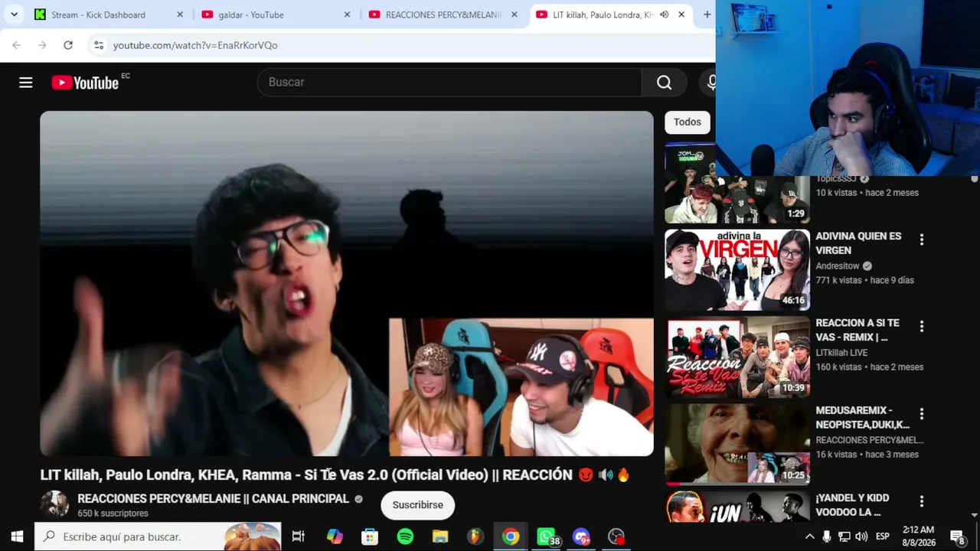980x551 pixels.
Task: Switch to Chrome on the taskbar
Action: point(511,536)
